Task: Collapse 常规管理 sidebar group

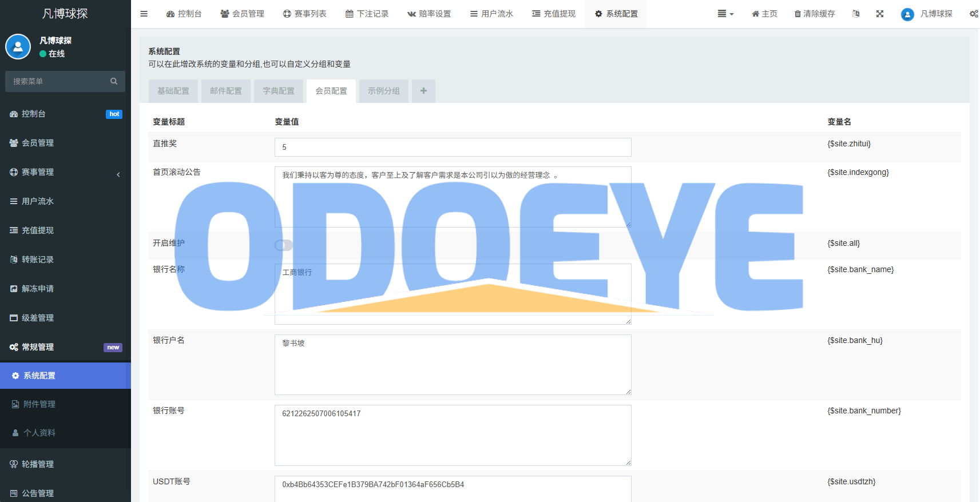Action: point(65,347)
